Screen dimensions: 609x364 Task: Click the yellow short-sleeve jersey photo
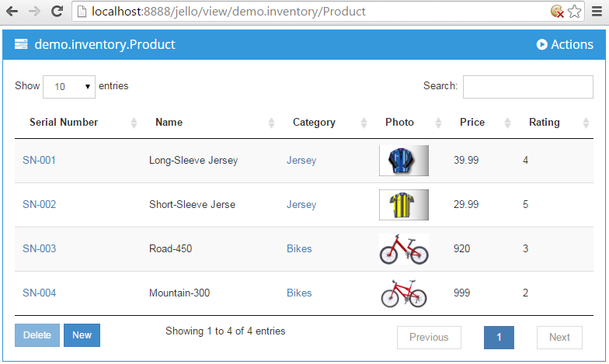404,205
